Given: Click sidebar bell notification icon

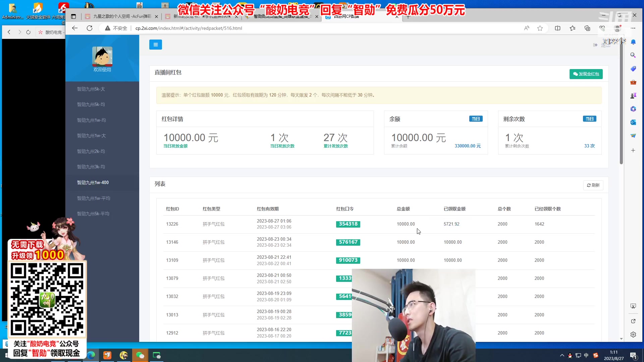Looking at the screenshot, I should [633, 42].
